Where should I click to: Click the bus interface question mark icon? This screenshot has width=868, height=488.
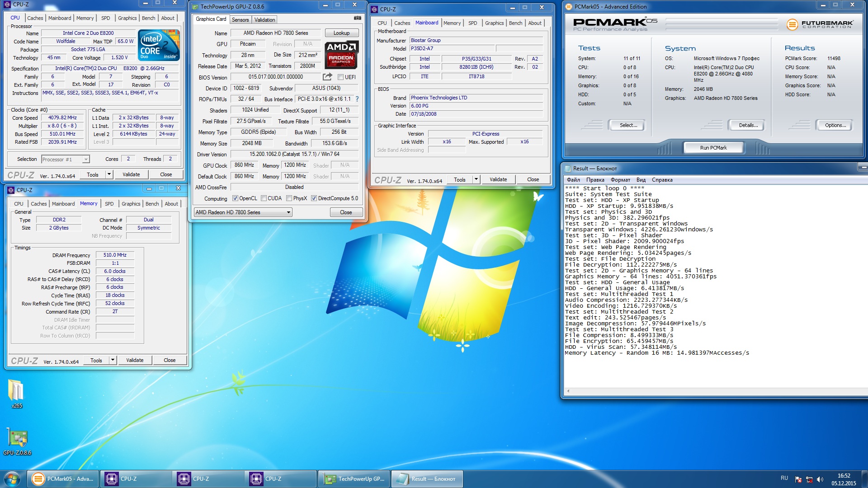(357, 99)
